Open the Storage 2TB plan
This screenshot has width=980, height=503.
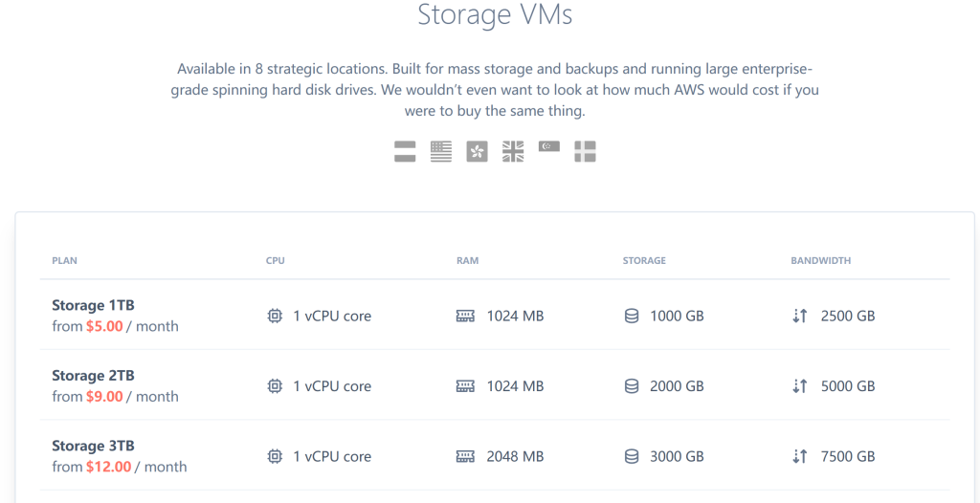(x=93, y=376)
